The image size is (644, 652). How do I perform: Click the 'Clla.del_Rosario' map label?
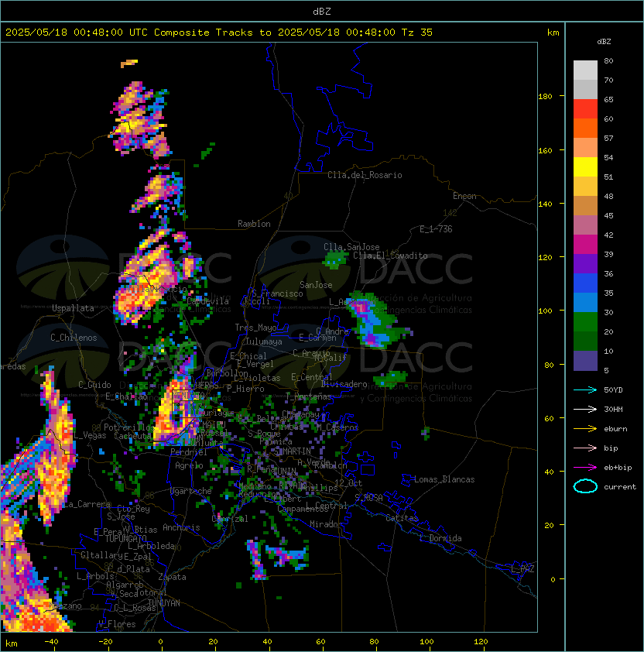tap(365, 175)
